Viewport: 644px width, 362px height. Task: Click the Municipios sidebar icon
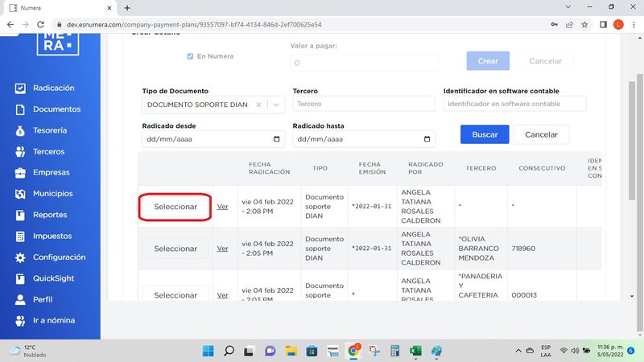(20, 194)
